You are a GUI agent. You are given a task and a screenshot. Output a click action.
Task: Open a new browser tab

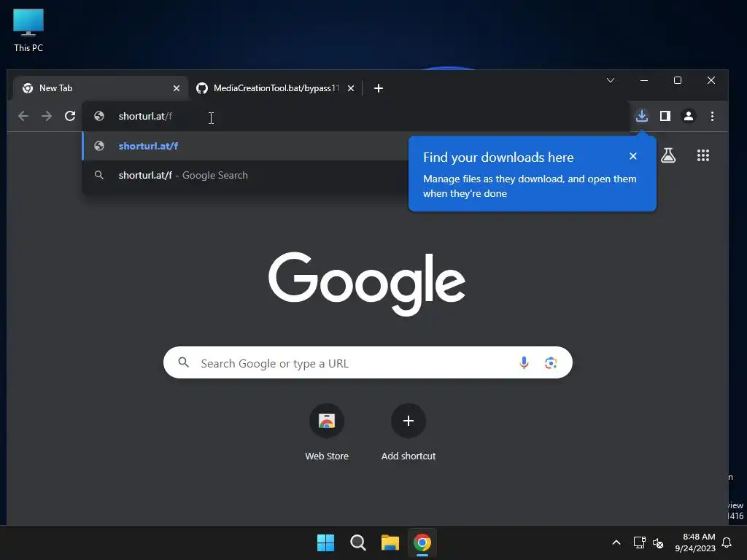coord(379,88)
